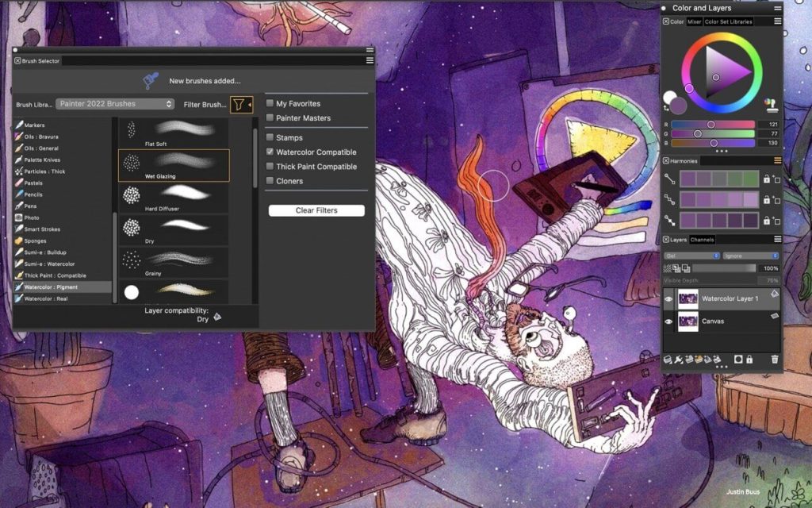This screenshot has width=812, height=508.
Task: Select the Markers brush category
Action: (x=36, y=125)
